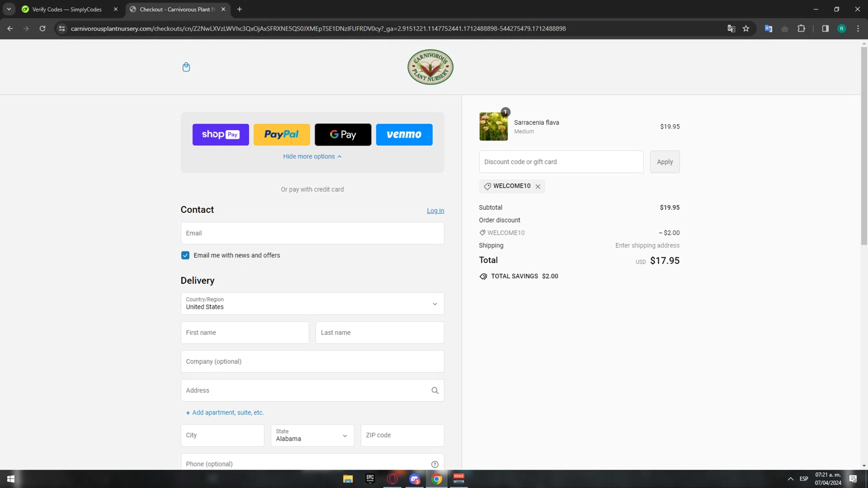Bookmark this page with the star icon
This screenshot has height=488, width=868.
[746, 28]
